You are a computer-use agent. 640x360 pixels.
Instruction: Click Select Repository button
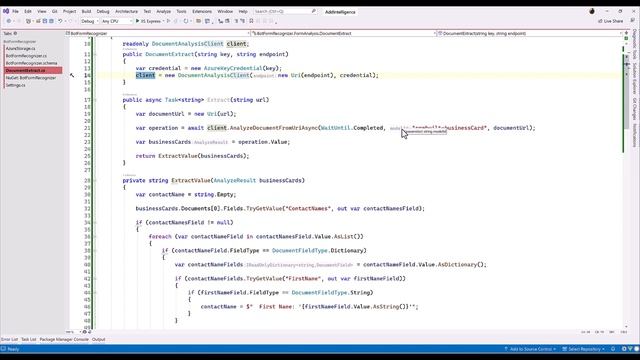[x=583, y=349]
